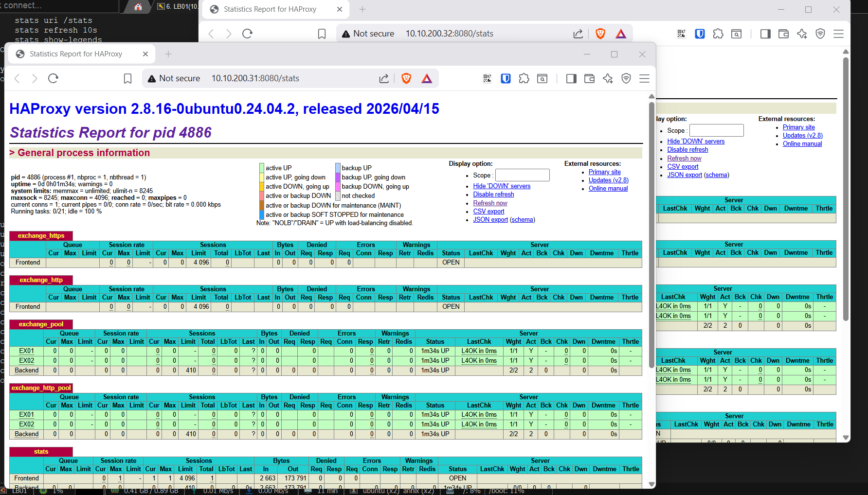Click the Scope input in the back window

point(717,130)
